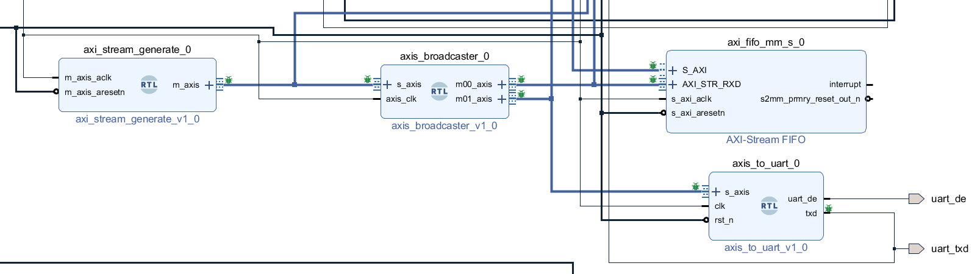Select the uart_de external port symbol
Screen dimensions: 980x274
click(917, 198)
